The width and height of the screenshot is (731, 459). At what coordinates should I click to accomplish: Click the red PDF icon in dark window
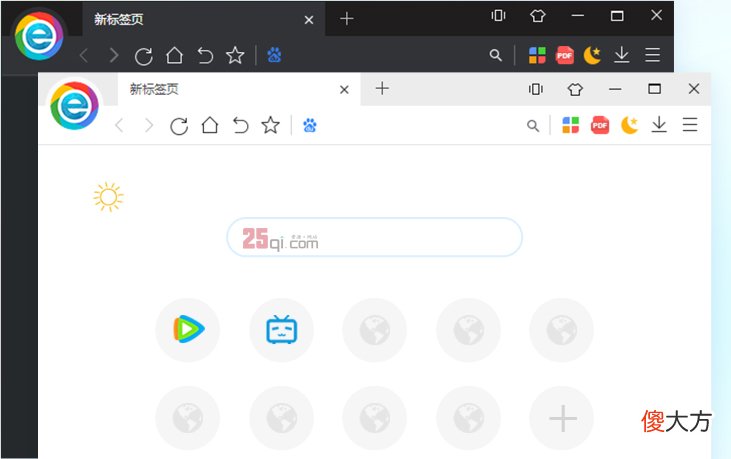coord(565,55)
